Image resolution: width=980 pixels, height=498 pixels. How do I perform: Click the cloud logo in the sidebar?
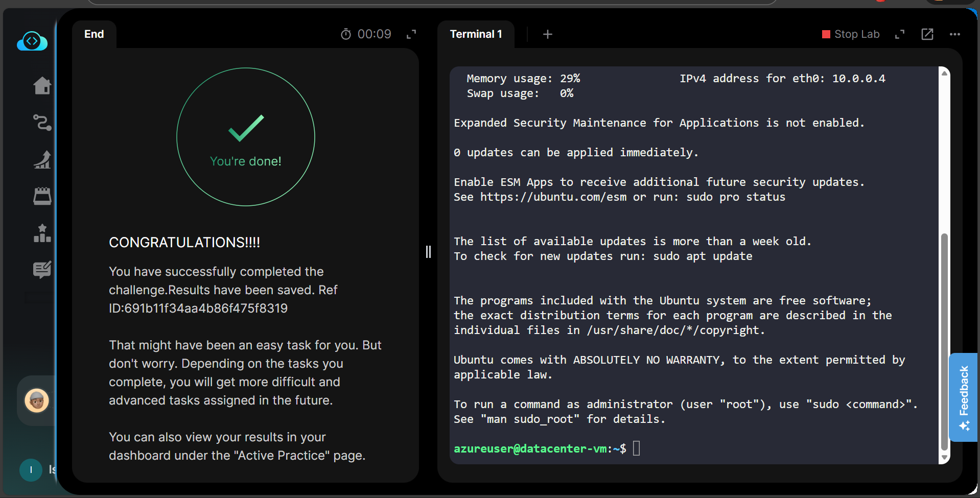point(32,41)
